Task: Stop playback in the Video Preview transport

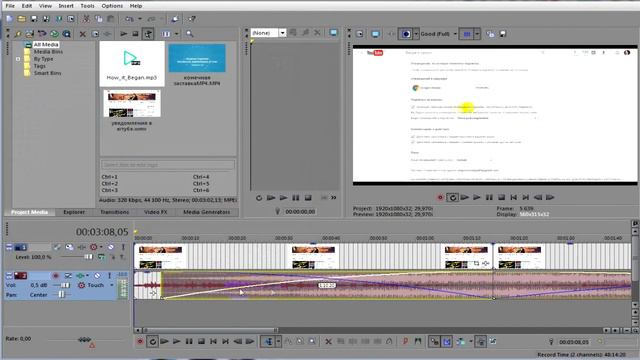Action: click(501, 198)
